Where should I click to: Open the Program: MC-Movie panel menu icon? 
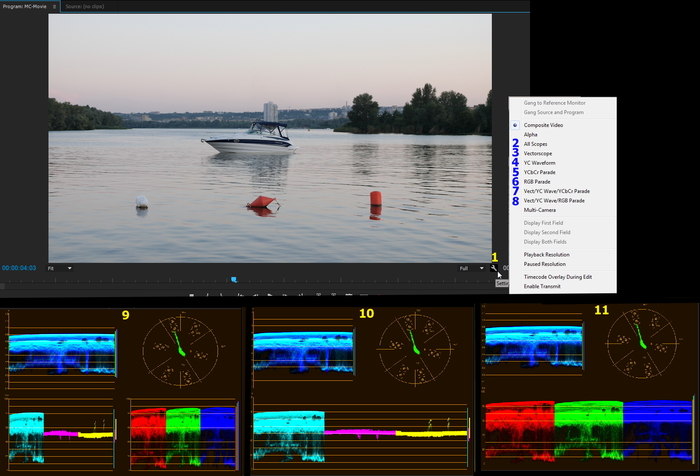[54, 7]
